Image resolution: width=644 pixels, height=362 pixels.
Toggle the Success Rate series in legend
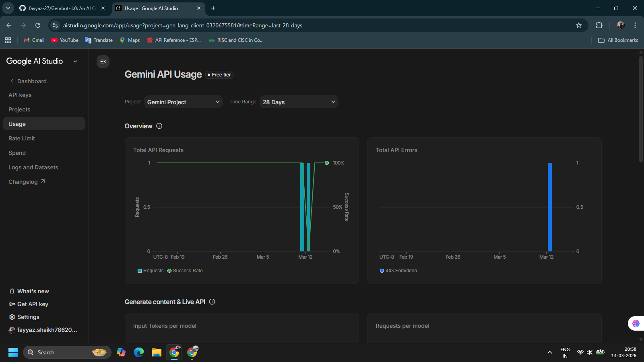(185, 271)
